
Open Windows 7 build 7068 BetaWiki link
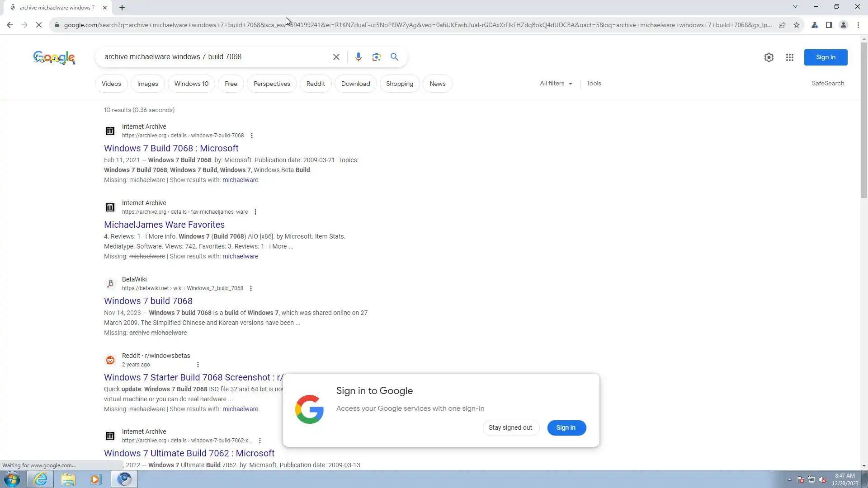pyautogui.click(x=148, y=301)
